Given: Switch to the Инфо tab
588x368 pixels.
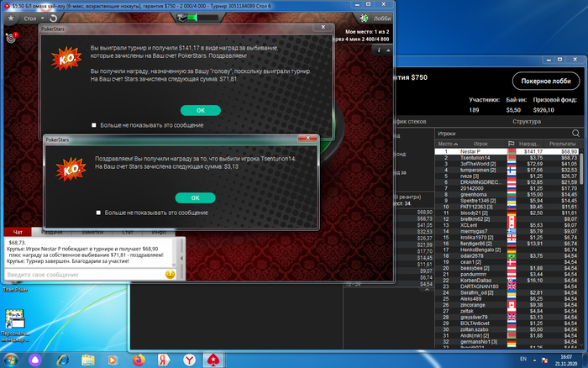Looking at the screenshot, I should pyautogui.click(x=159, y=233).
